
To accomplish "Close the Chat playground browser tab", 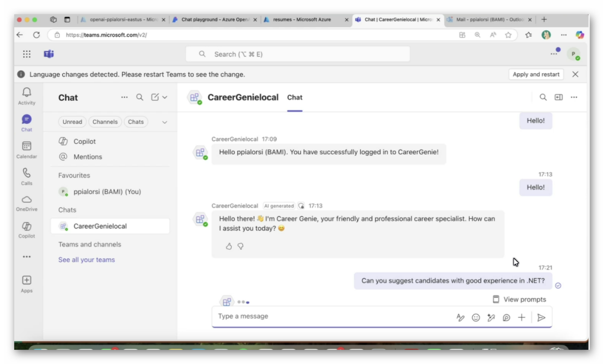I will [x=255, y=19].
